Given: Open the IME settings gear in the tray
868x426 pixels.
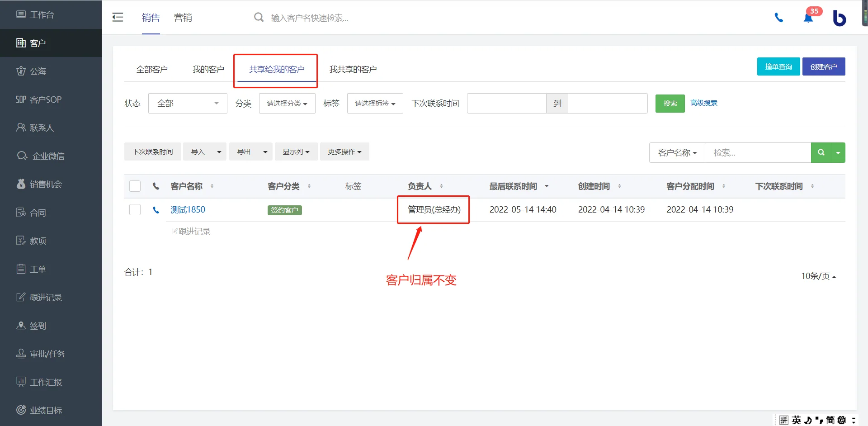Looking at the screenshot, I should (841, 420).
